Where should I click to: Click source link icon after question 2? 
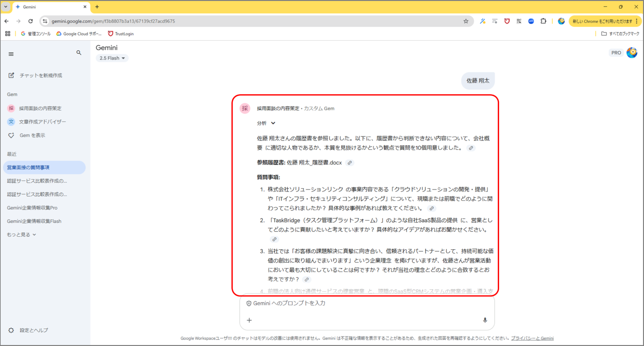tap(274, 239)
